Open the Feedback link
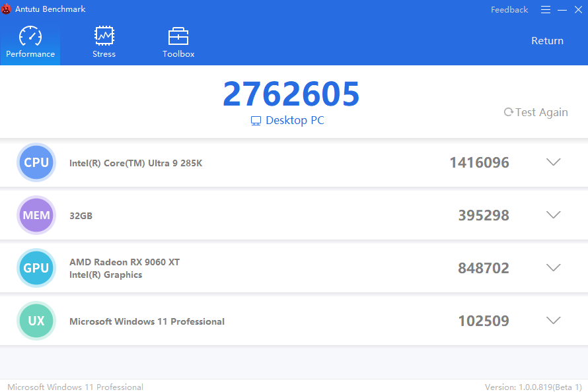 click(x=509, y=10)
